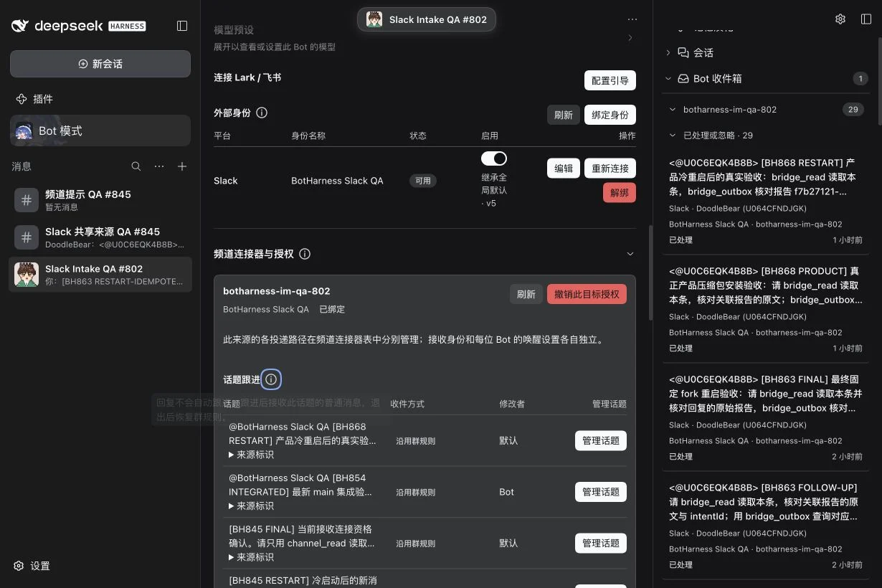882x588 pixels.
Task: Open right panel settings gear icon
Action: pyautogui.click(x=840, y=19)
